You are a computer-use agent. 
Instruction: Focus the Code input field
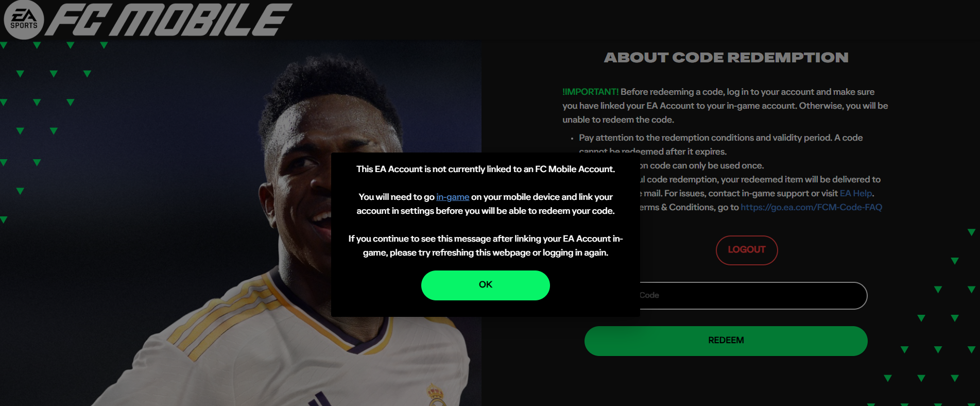coord(753,295)
